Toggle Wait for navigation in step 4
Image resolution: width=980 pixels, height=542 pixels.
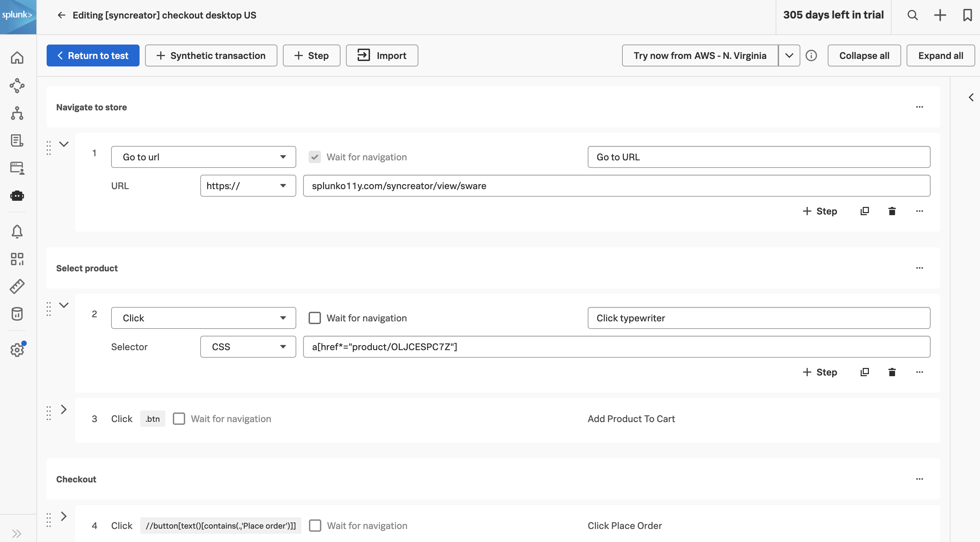point(315,525)
